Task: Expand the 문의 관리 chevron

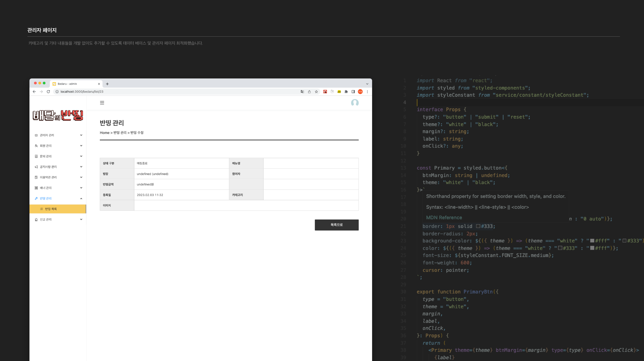Action: 81,156
